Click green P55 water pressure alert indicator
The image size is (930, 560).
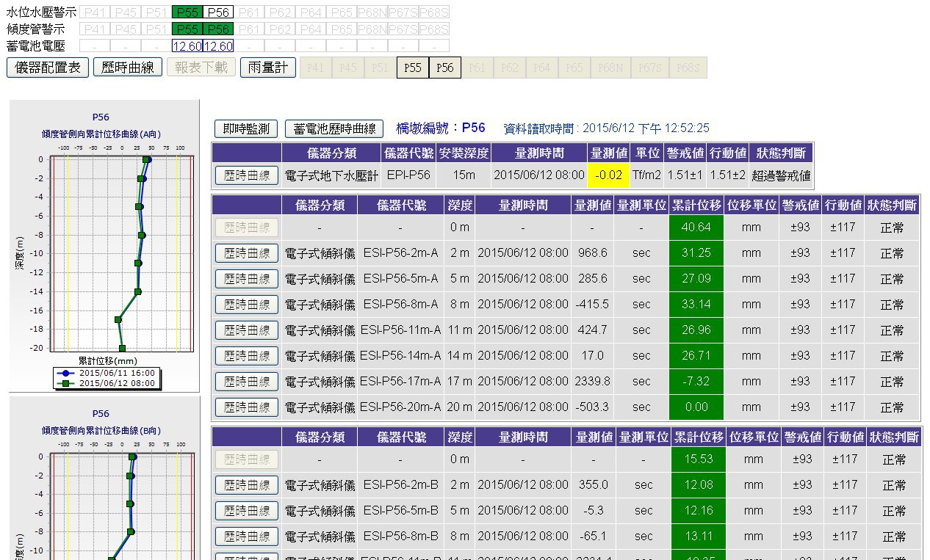tap(187, 12)
